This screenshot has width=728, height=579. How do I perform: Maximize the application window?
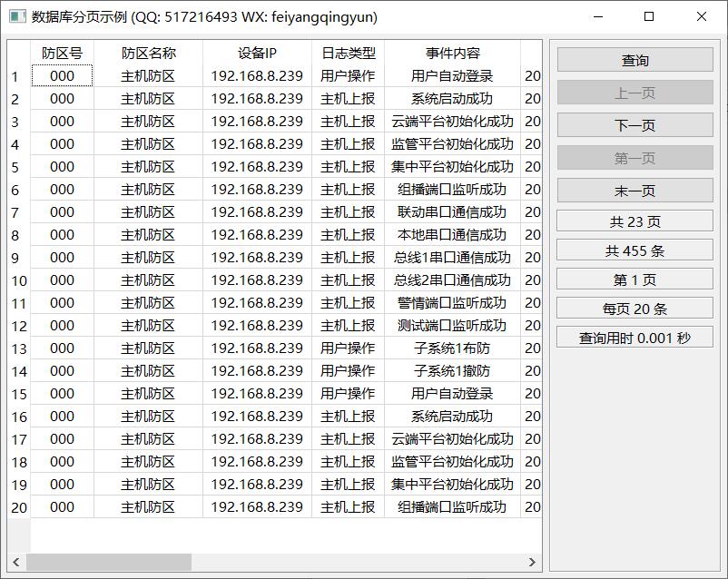click(x=648, y=16)
